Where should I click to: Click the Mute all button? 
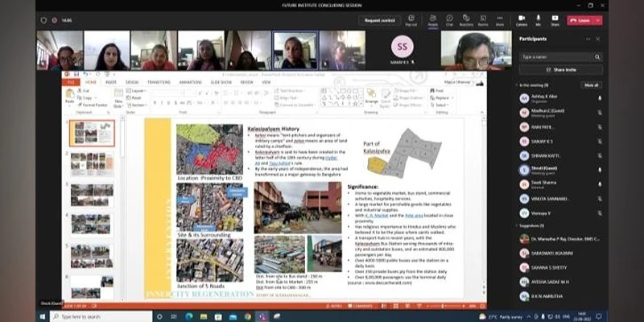pos(592,85)
